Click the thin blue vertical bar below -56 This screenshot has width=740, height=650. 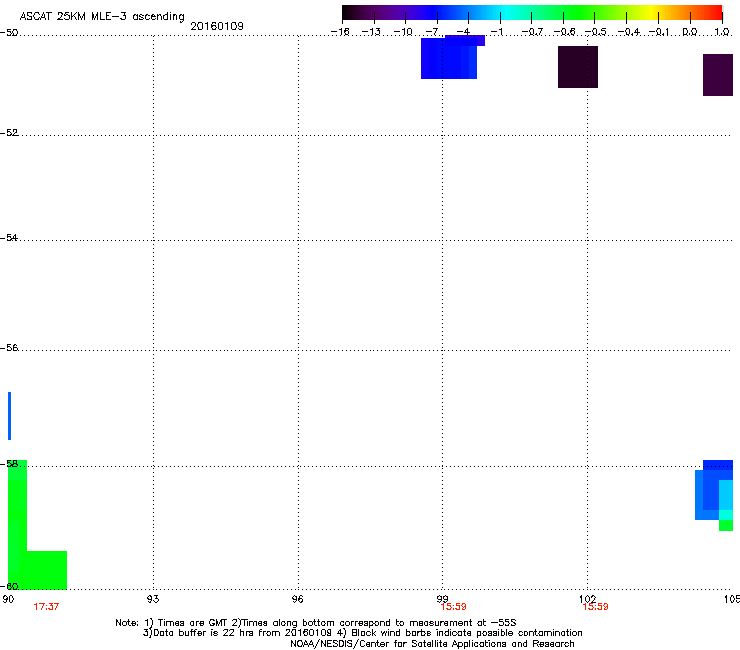(x=9, y=416)
